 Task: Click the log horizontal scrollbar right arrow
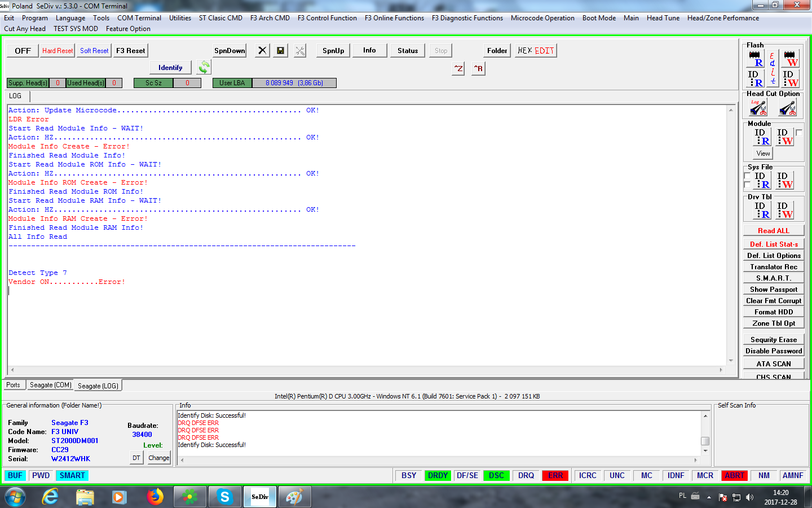(x=721, y=370)
